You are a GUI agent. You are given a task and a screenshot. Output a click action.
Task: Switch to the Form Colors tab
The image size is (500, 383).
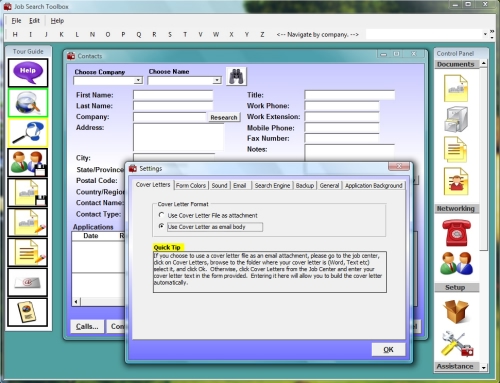191,185
